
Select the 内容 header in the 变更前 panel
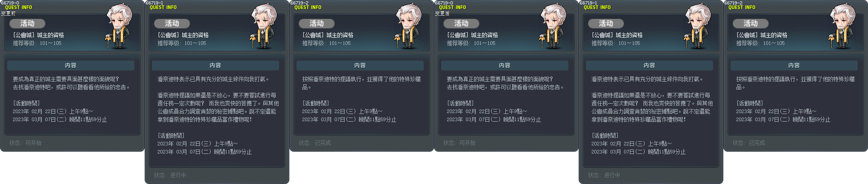(x=71, y=66)
